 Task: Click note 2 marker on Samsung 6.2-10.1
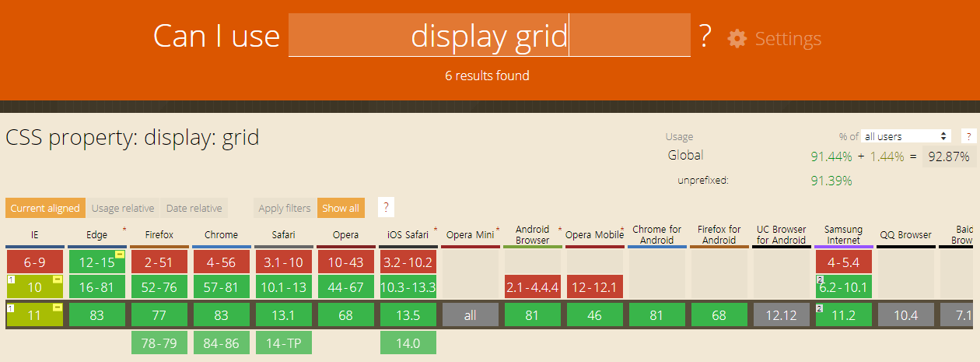820,279
